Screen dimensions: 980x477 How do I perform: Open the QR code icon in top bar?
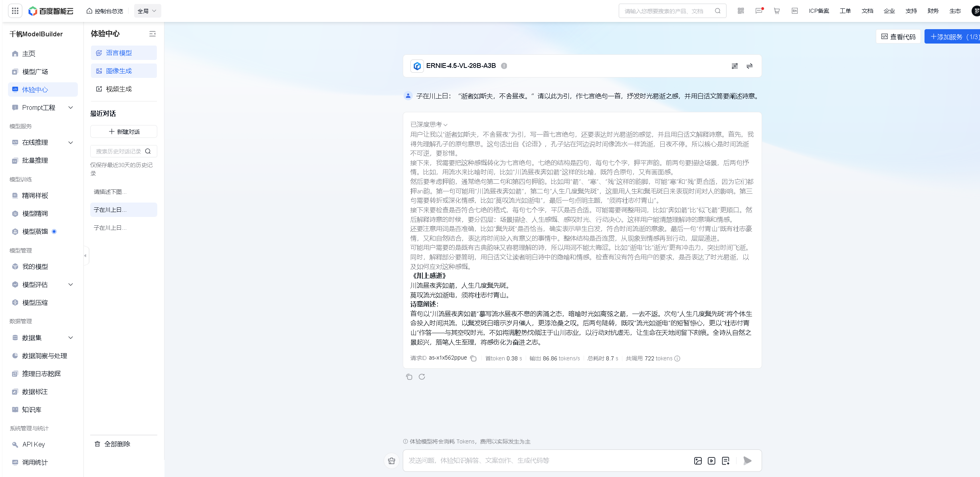[x=741, y=11]
